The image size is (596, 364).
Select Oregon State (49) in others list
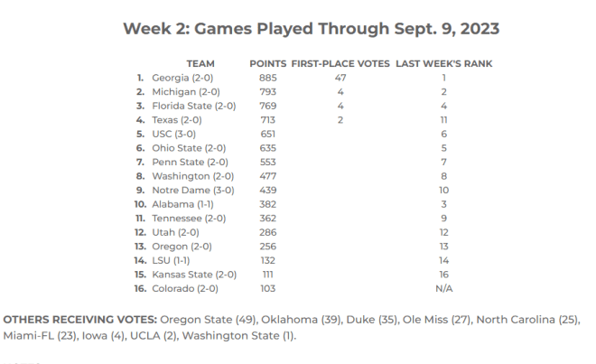point(208,320)
